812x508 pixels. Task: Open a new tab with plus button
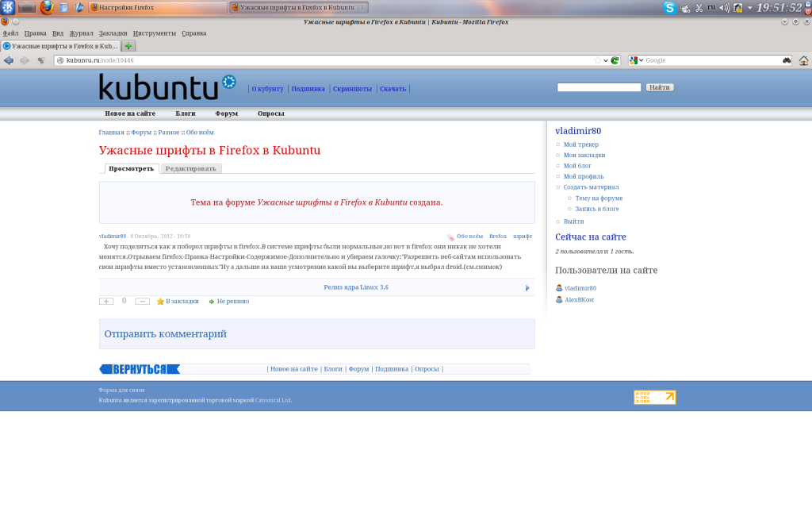(128, 46)
